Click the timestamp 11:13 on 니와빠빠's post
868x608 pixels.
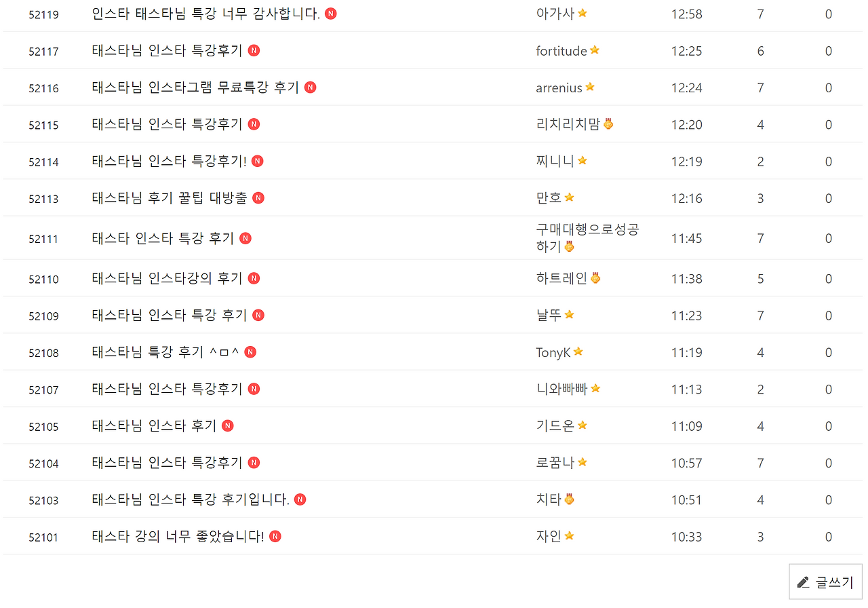[x=686, y=389]
